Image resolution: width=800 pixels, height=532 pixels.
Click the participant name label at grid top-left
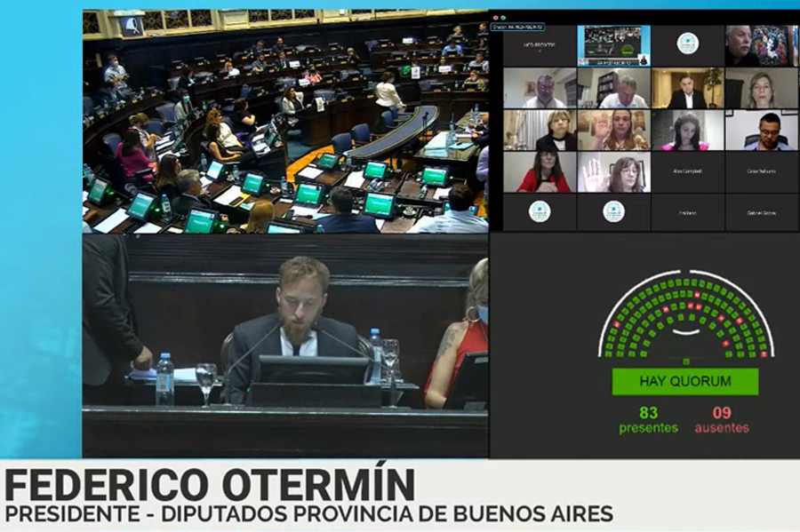[540, 45]
